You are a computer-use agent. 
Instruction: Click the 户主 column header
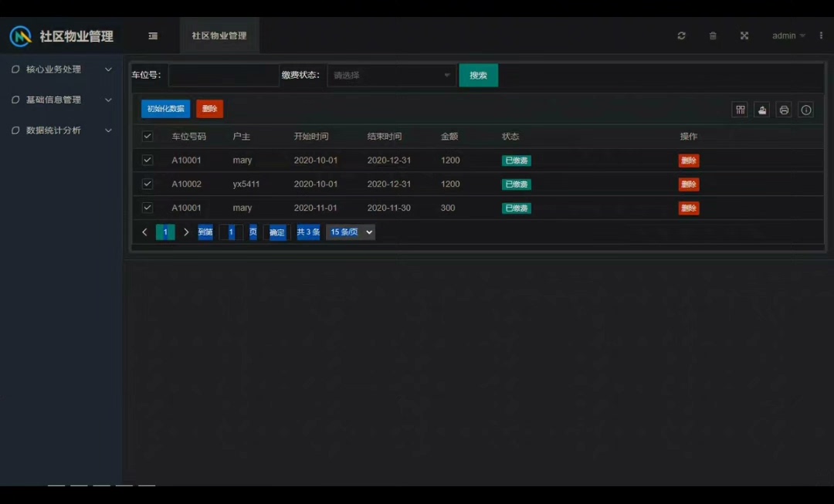coord(242,137)
